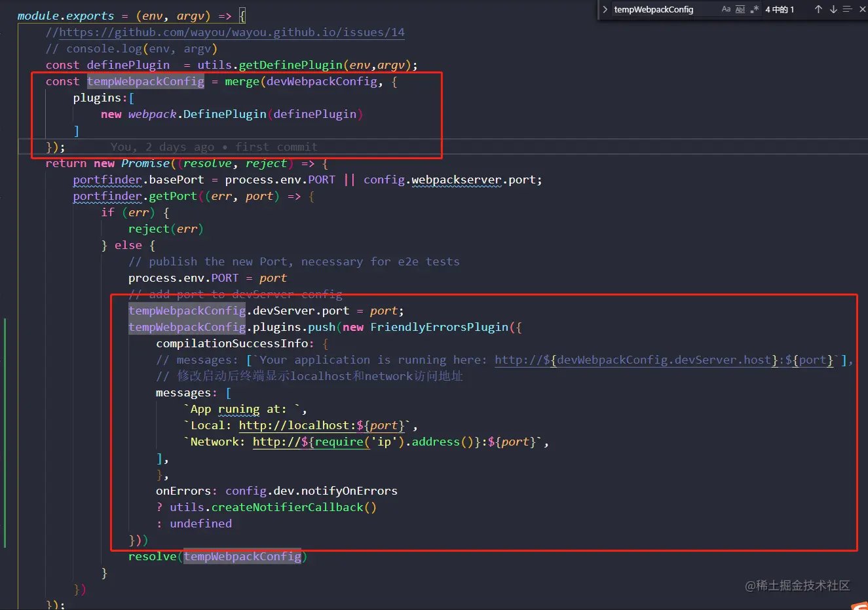Image resolution: width=868 pixels, height=610 pixels.
Task: Click the 'return' keyword before new Promise
Action: (66, 163)
